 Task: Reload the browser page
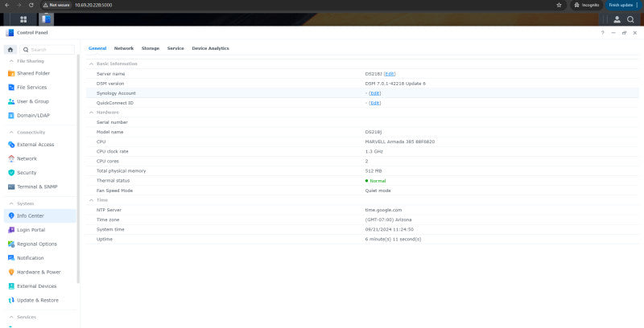31,5
